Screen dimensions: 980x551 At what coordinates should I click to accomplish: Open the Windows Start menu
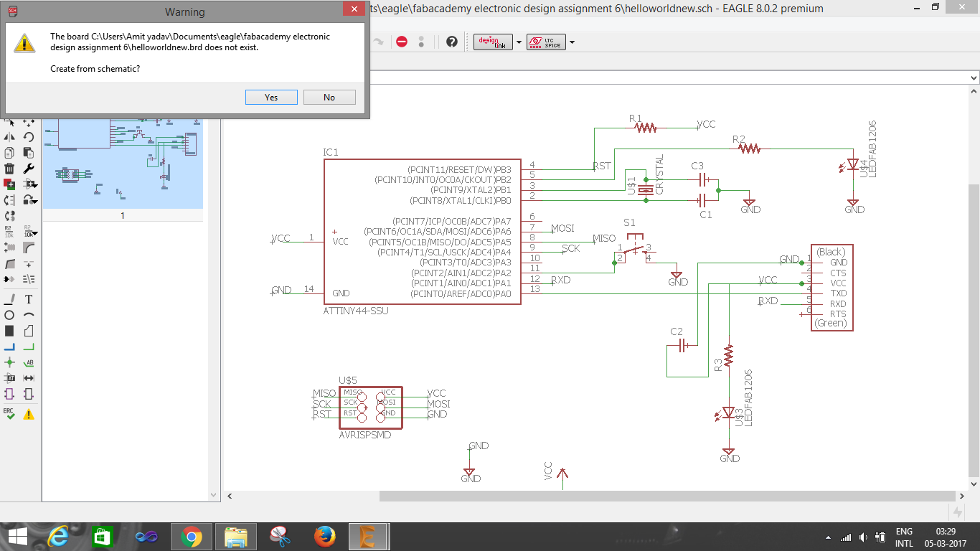[x=17, y=537]
